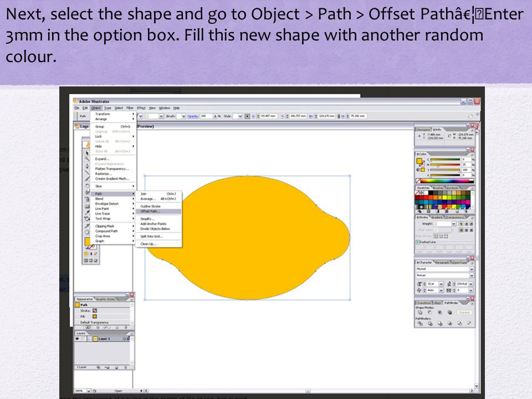
Task: Click the Expand button in Pathfinder panel
Action: coord(464,313)
